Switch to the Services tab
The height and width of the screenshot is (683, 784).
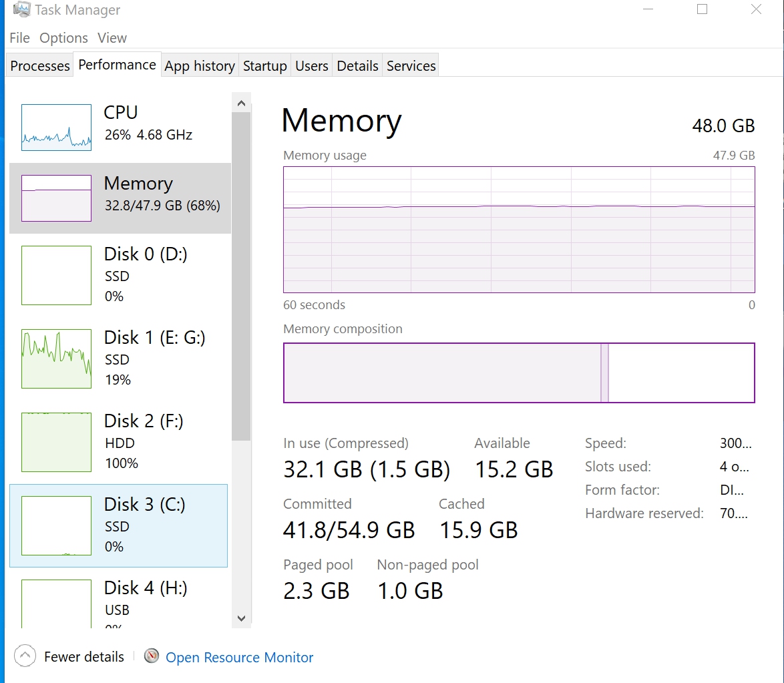pos(411,65)
